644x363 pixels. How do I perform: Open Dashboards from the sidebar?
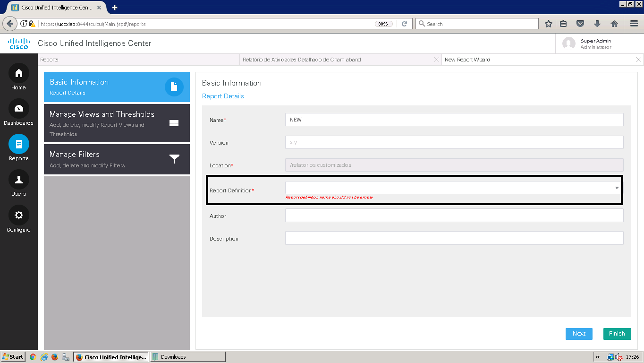coord(18,112)
